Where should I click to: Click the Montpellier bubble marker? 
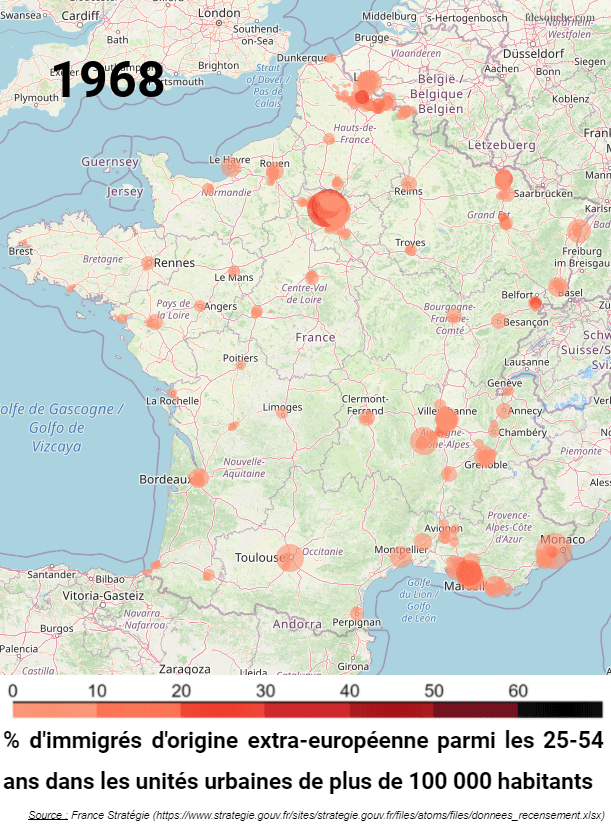coord(401,556)
